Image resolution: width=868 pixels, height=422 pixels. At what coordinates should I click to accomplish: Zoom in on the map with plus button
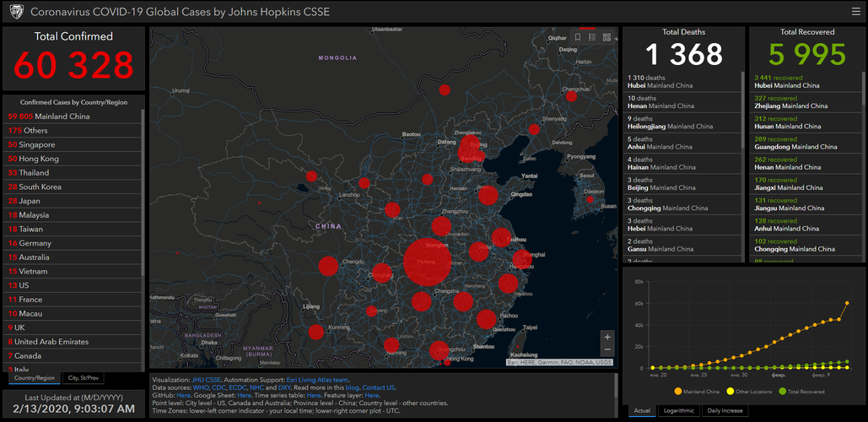(607, 338)
